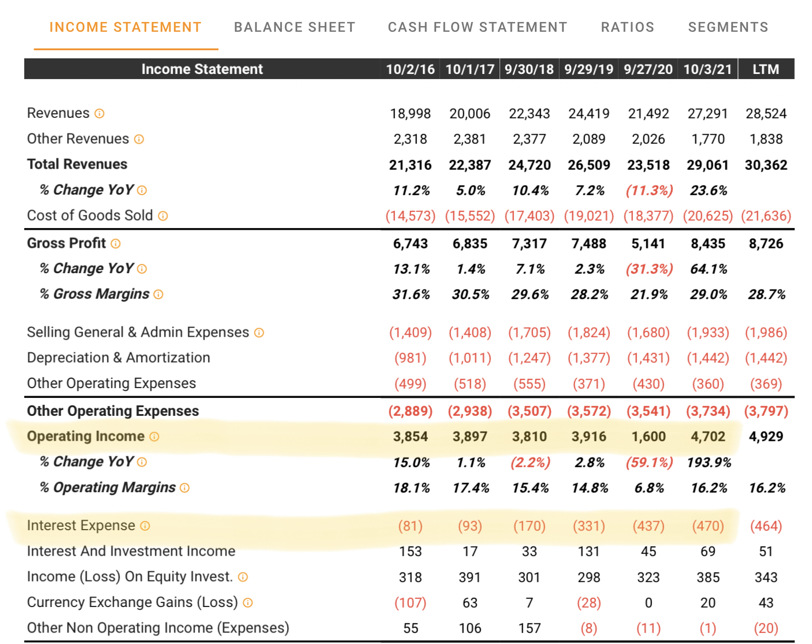Select the Depreciation & Amortization row label

(118, 358)
